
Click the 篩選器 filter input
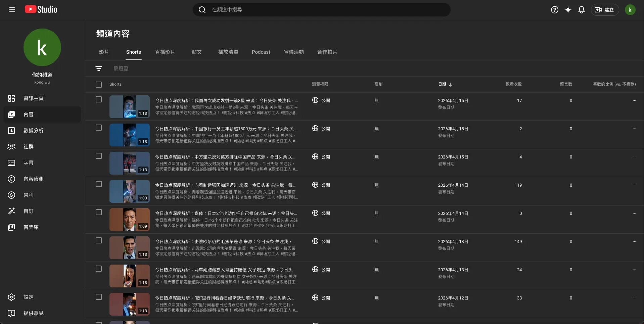tap(121, 68)
